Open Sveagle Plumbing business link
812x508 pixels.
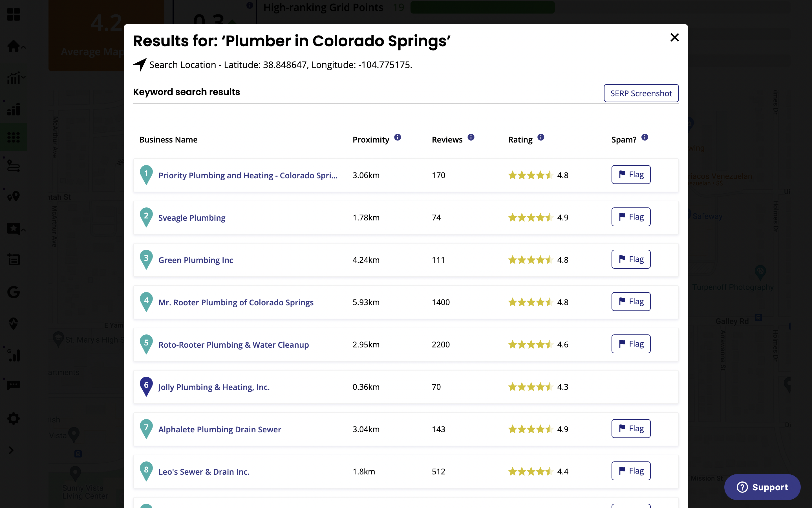click(x=192, y=218)
